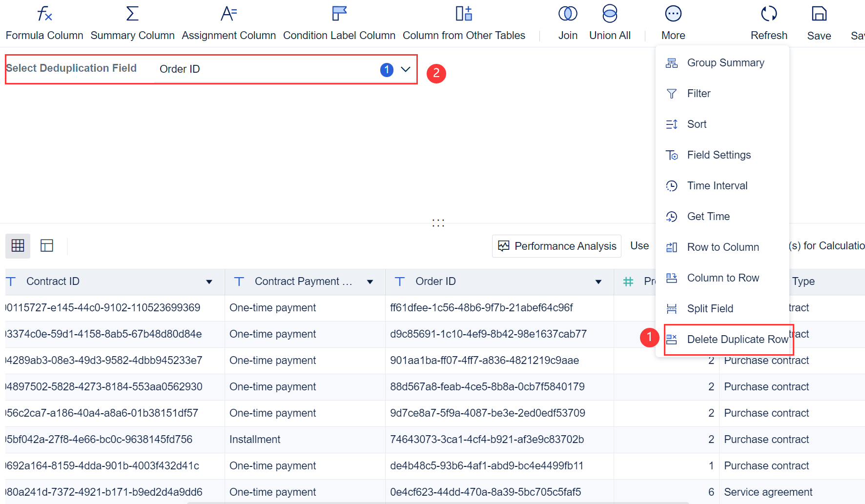Open Column from Other Tables
This screenshot has height=504, width=865.
coord(463,22)
